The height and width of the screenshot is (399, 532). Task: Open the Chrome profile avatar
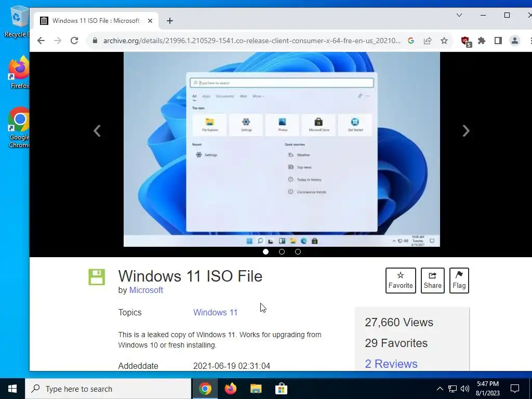click(x=515, y=41)
